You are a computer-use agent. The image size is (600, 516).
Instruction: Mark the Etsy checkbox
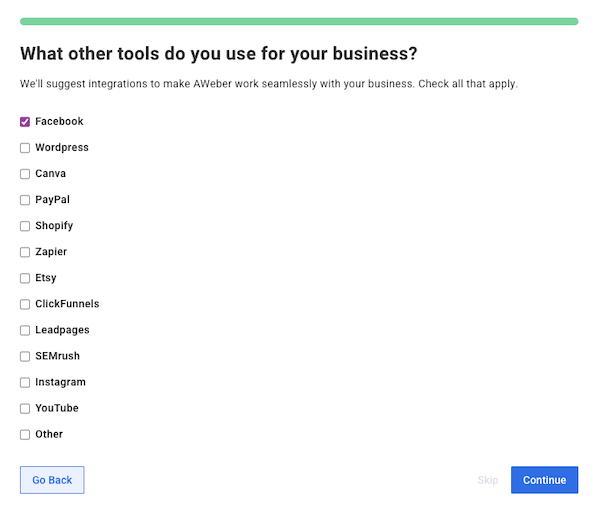coord(25,278)
